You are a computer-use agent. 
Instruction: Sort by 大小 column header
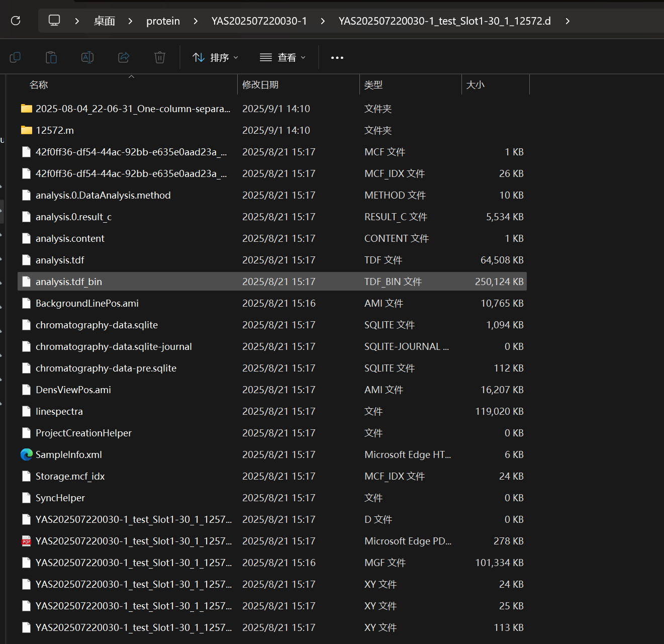click(x=475, y=84)
